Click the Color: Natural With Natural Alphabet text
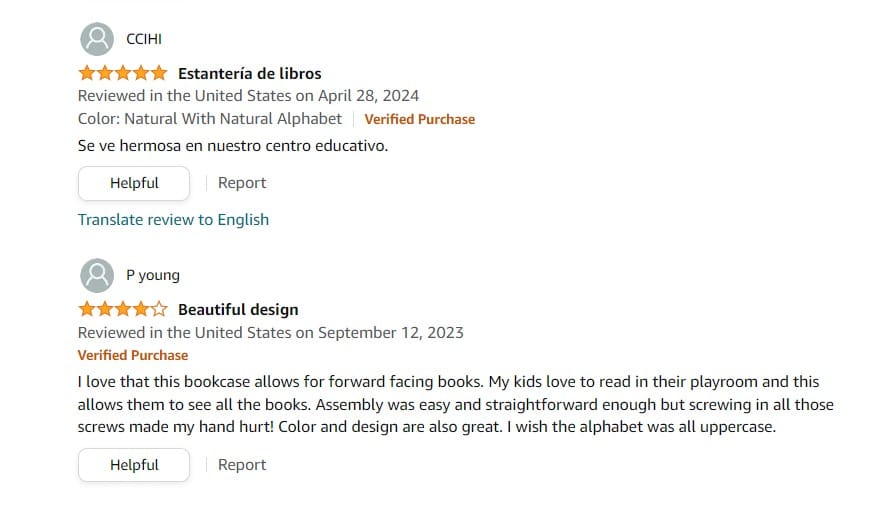Viewport: 892px width, 505px height. point(210,119)
